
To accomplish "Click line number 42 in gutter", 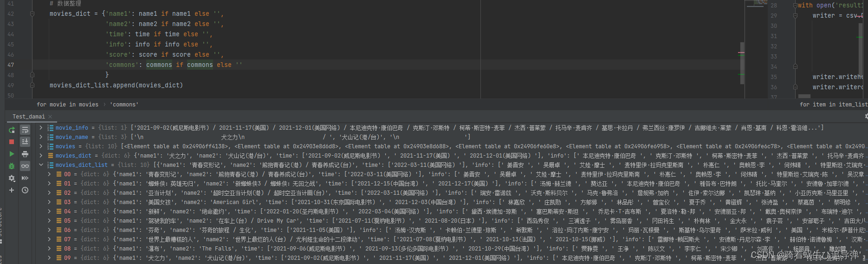I will [11, 14].
